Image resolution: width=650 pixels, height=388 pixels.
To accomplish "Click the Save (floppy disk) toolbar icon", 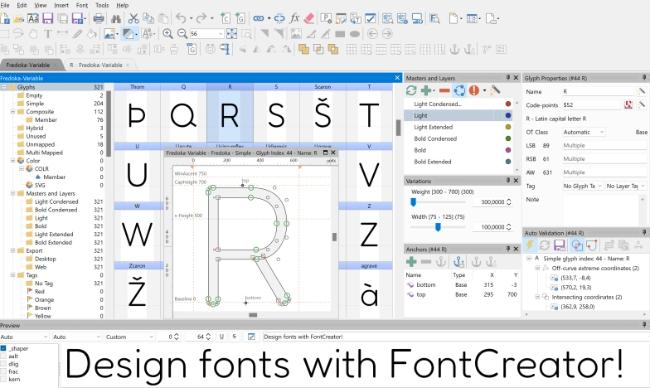I will pyautogui.click(x=48, y=18).
